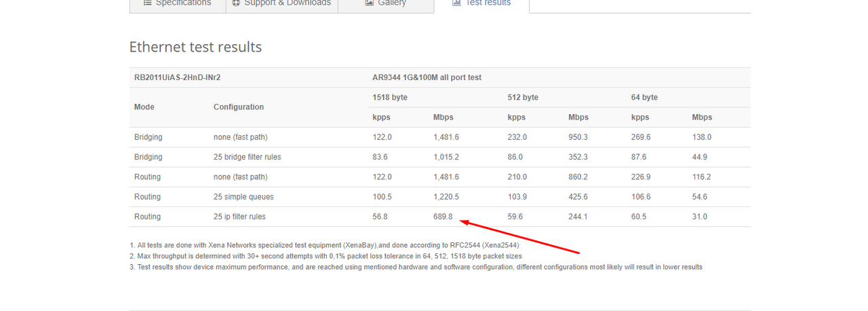Click value 100.5 in simple queues row
868x311 pixels.
[x=382, y=197]
